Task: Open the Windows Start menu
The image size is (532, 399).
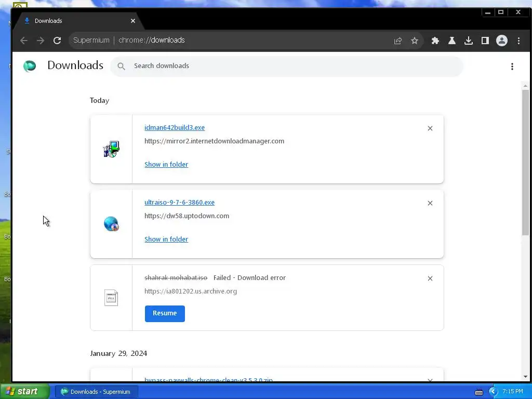Action: [x=25, y=392]
